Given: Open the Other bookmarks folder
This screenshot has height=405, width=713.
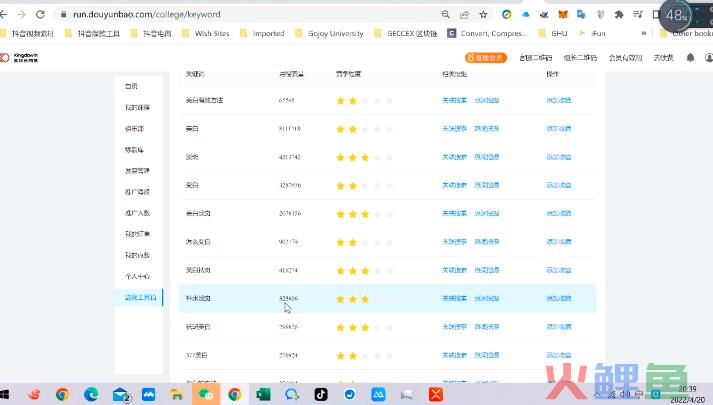Looking at the screenshot, I should coord(686,33).
